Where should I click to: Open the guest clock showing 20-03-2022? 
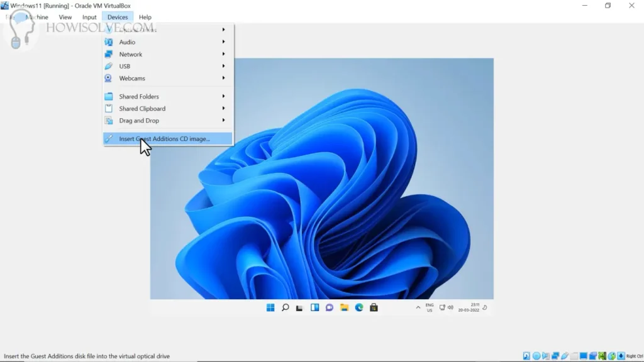(x=469, y=307)
